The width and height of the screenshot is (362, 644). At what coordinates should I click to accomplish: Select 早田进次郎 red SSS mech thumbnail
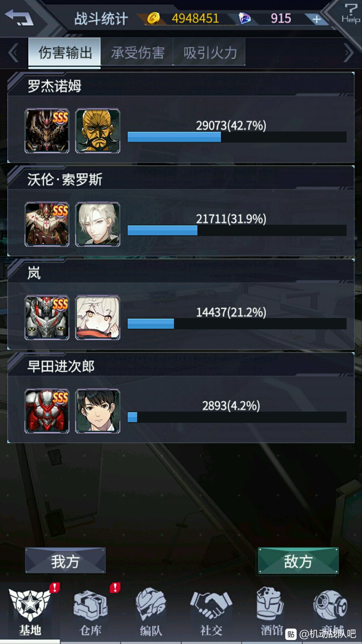coord(47,411)
